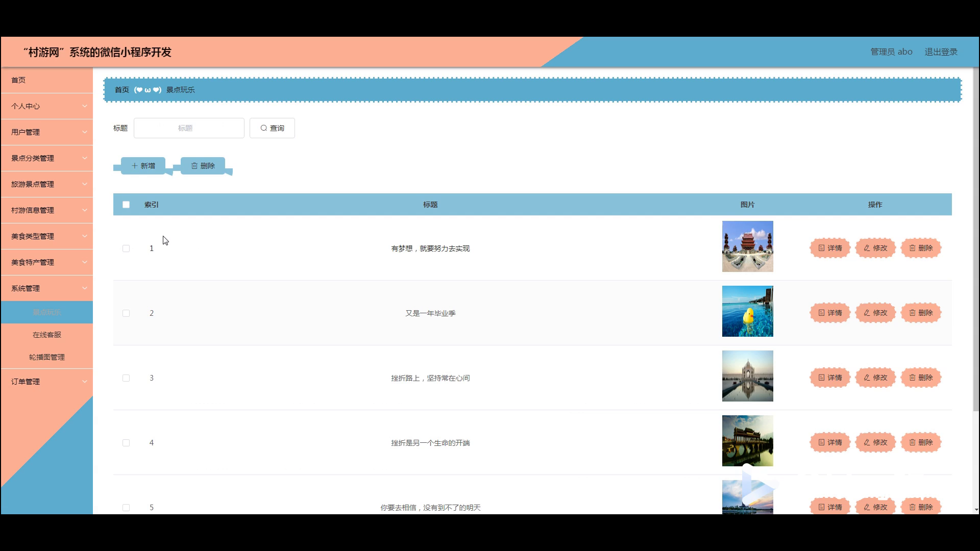Expand the 村游信息管理 sidebar menu
The height and width of the screenshot is (551, 980).
coord(47,210)
